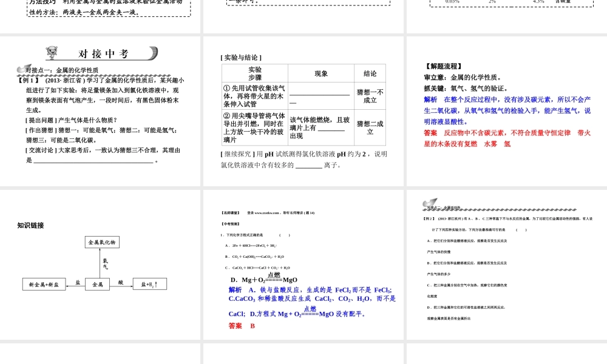The width and height of the screenshot is (607, 364).
Task: Select the slide titled 对接中考
Action: (x=100, y=112)
